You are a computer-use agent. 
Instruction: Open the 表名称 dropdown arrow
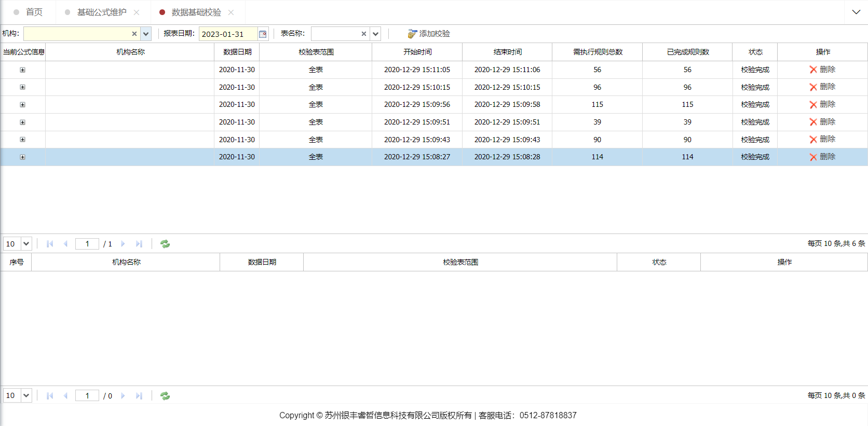(x=375, y=34)
